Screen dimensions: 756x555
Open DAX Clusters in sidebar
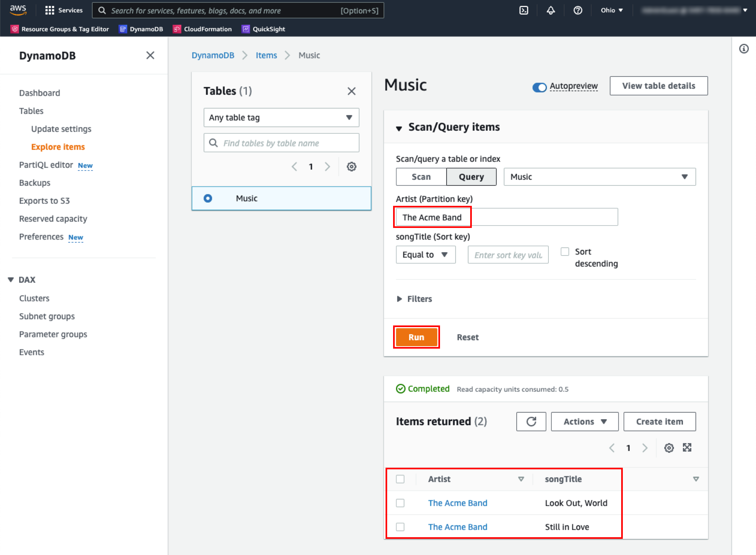pyautogui.click(x=34, y=298)
